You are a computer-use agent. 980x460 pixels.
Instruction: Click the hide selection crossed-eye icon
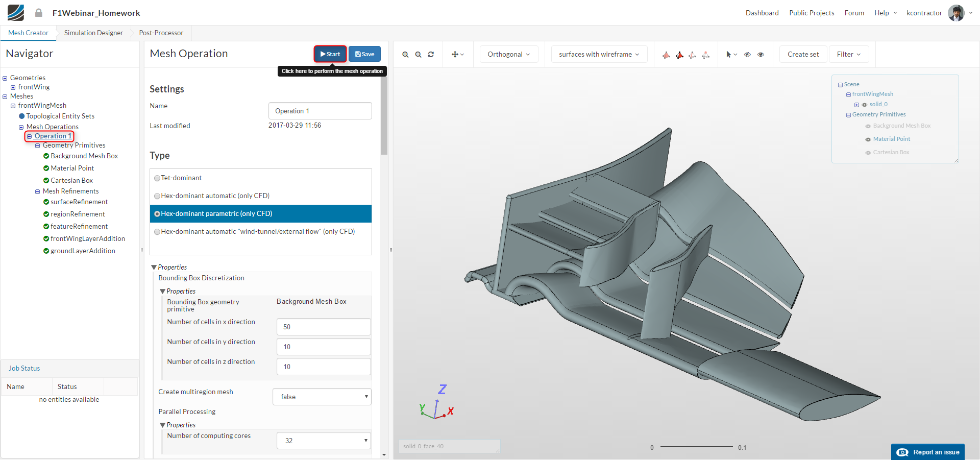[747, 55]
